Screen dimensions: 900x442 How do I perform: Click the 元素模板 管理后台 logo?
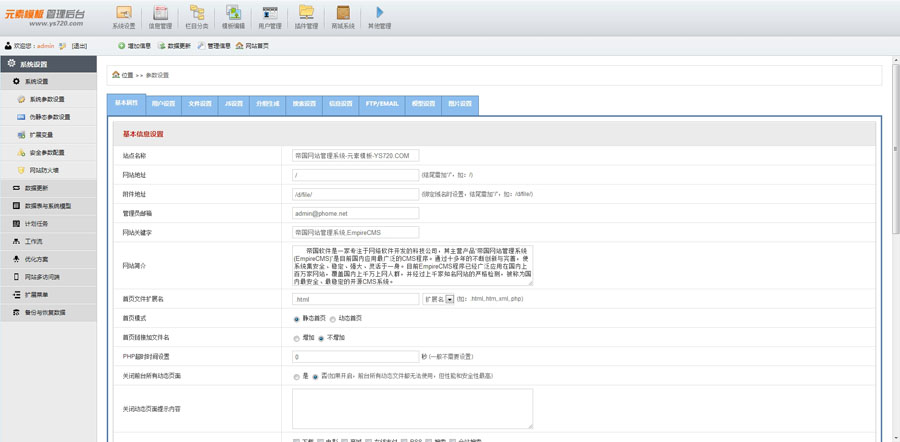pyautogui.click(x=45, y=17)
